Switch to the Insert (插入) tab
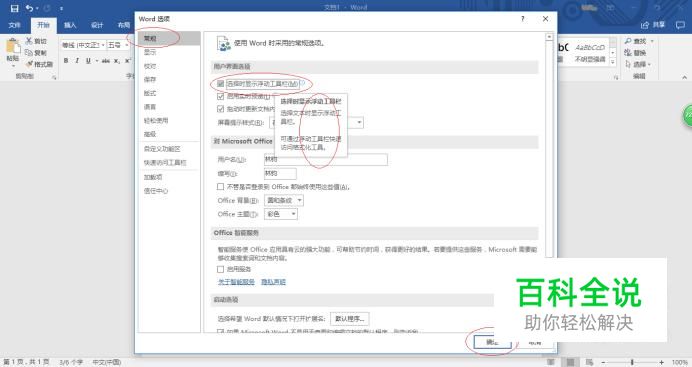Image resolution: width=692 pixels, height=367 pixels. (70, 25)
